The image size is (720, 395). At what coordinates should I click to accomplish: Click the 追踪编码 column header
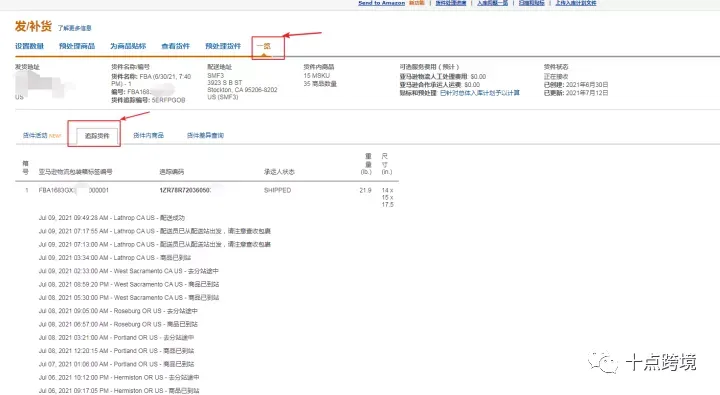172,172
